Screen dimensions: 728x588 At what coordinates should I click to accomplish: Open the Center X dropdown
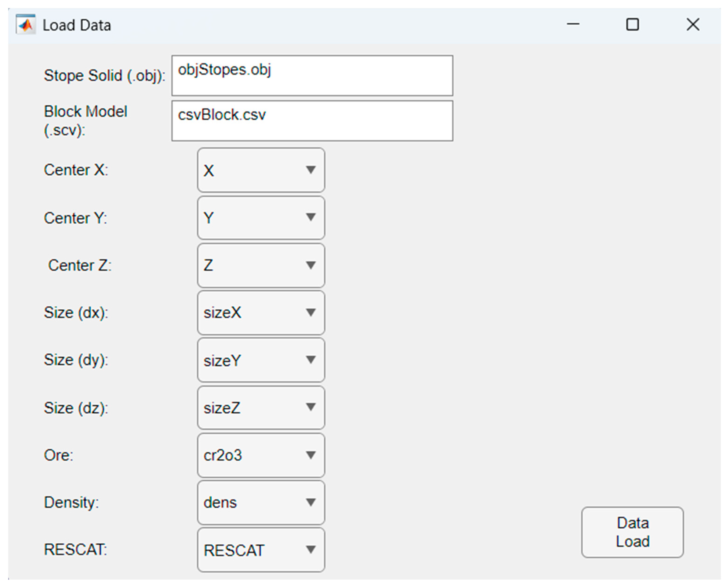pos(261,170)
